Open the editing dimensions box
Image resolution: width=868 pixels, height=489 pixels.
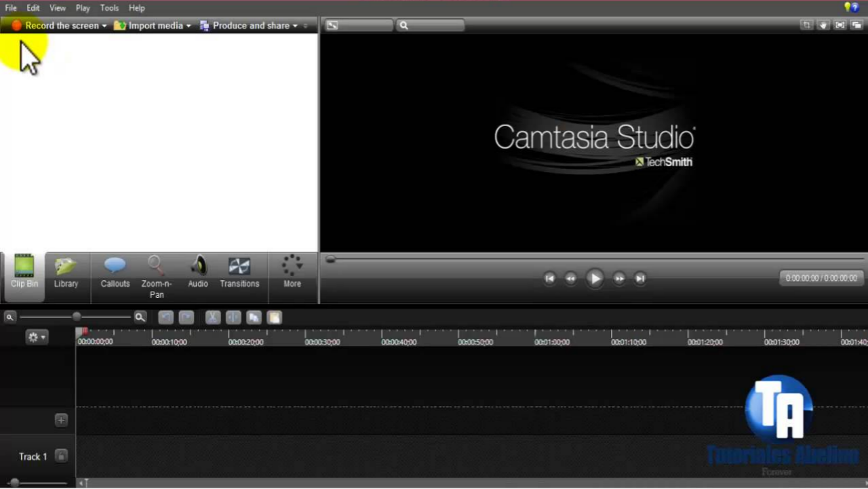(359, 25)
